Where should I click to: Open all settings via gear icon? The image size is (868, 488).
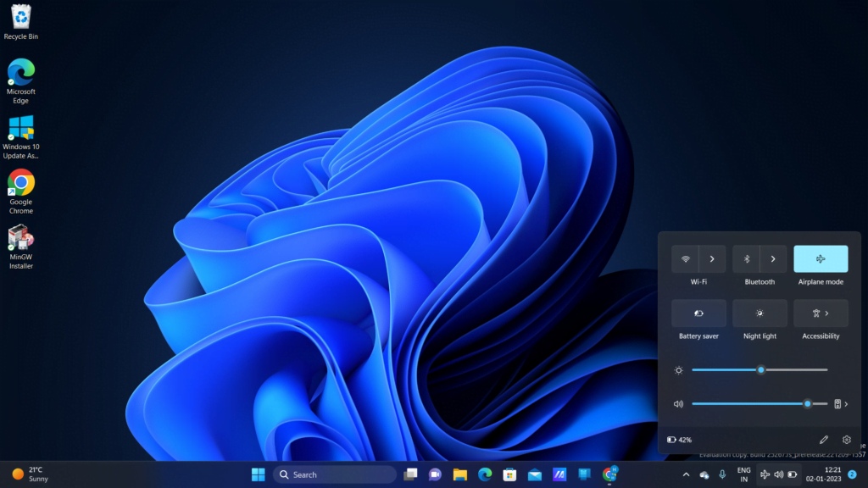coord(847,440)
